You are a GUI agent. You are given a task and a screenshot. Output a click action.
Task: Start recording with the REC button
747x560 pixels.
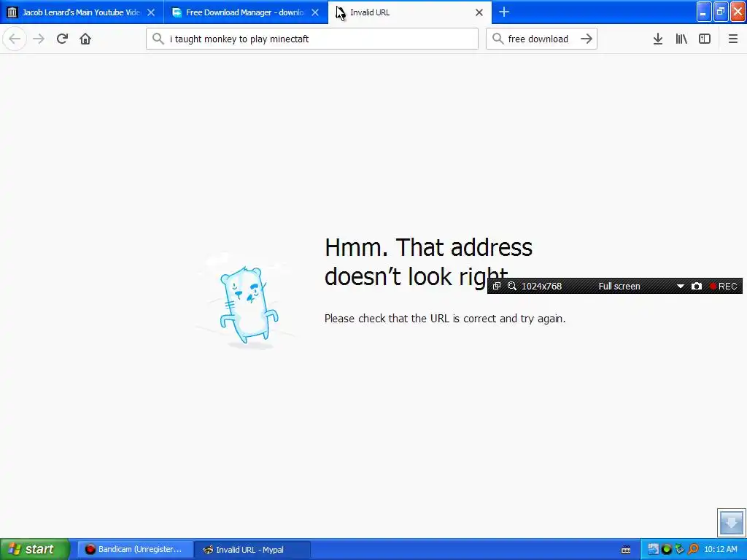point(723,286)
